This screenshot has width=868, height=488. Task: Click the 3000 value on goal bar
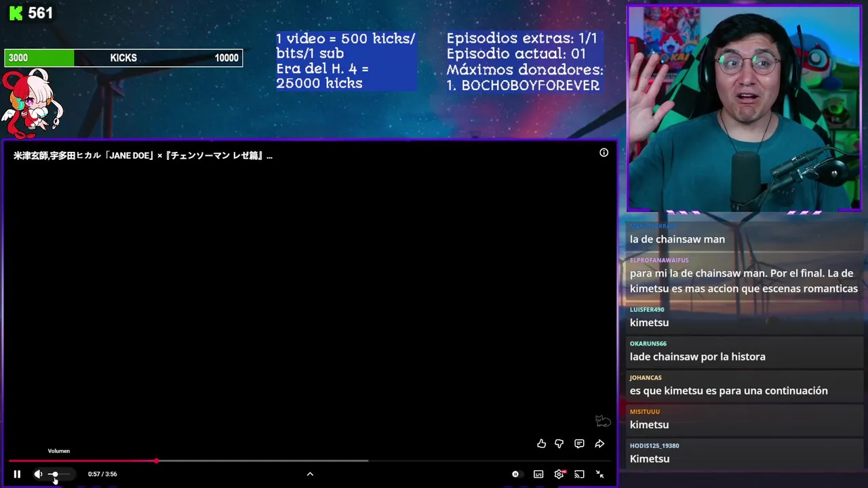point(18,58)
